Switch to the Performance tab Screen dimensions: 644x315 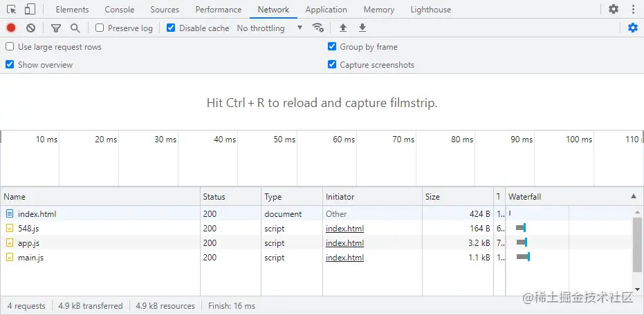tap(219, 10)
